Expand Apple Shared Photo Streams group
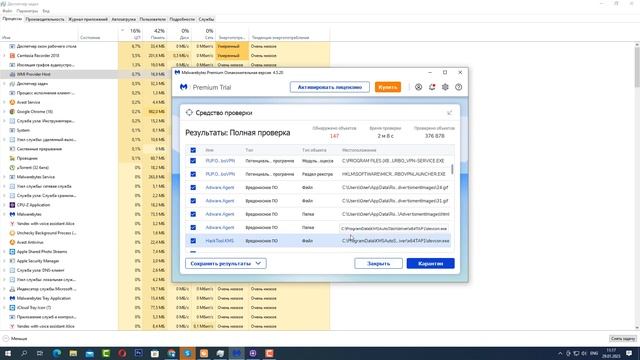The height and width of the screenshot is (360, 640). click(x=4, y=251)
